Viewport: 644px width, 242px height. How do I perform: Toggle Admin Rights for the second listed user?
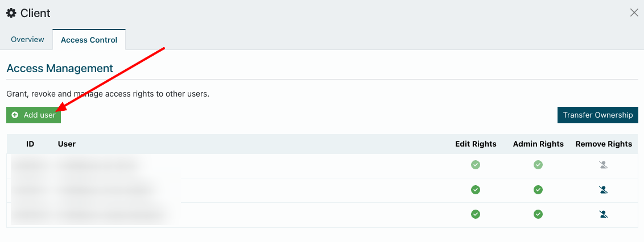(x=538, y=190)
